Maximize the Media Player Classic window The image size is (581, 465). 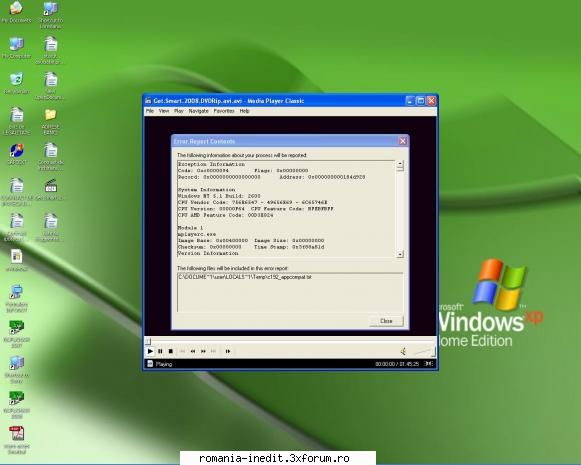tap(421, 100)
